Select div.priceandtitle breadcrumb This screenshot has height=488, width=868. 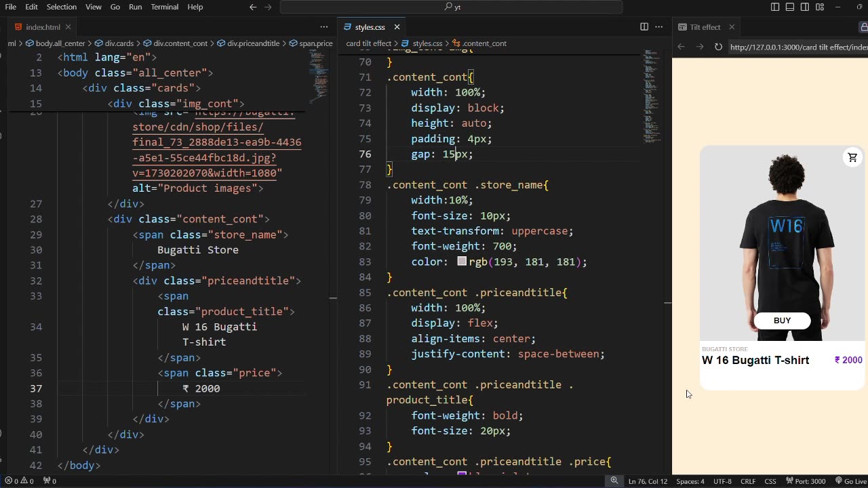pyautogui.click(x=248, y=43)
